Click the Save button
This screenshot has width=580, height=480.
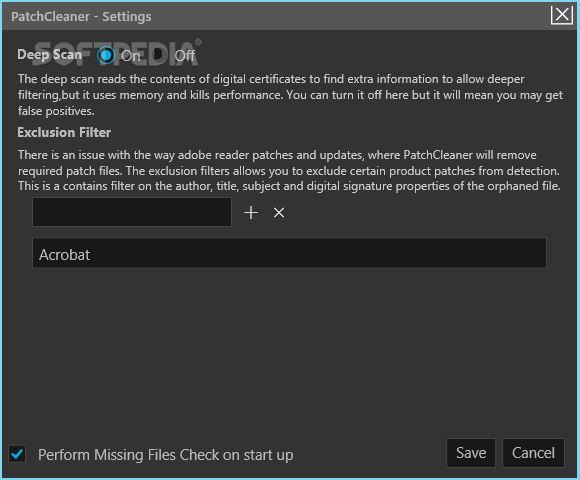click(471, 453)
